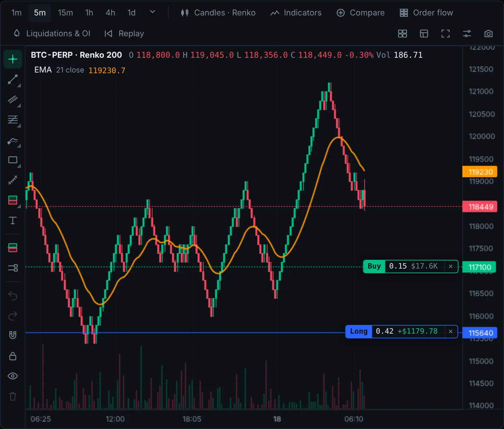The height and width of the screenshot is (429, 504).
Task: Switch to the 1m timeframe
Action: click(16, 13)
